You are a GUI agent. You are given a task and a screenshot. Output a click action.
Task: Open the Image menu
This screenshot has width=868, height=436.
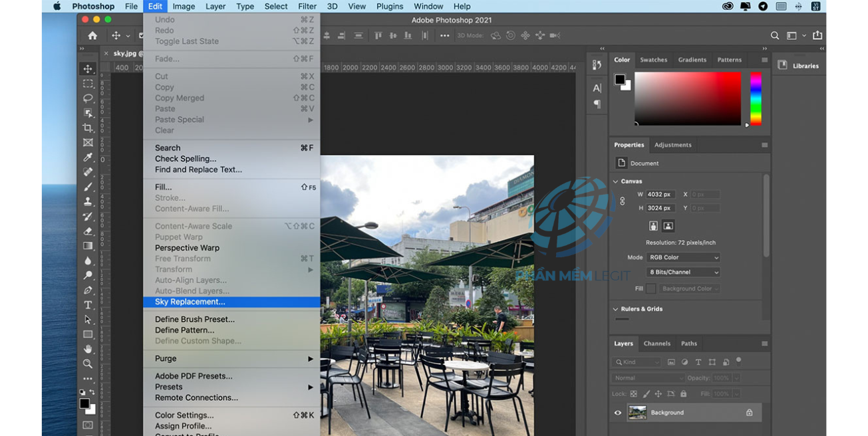pos(184,6)
